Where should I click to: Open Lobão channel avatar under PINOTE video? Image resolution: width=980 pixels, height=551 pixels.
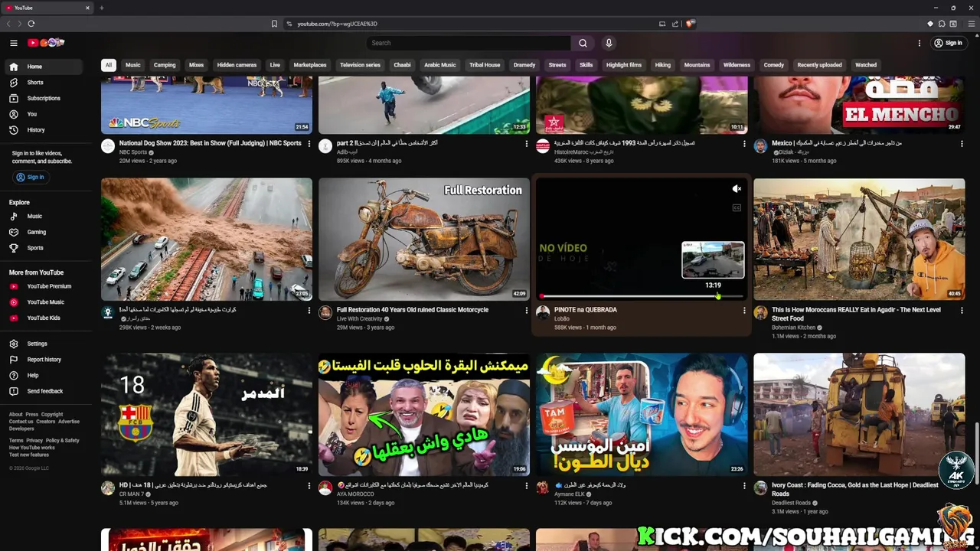tap(543, 312)
